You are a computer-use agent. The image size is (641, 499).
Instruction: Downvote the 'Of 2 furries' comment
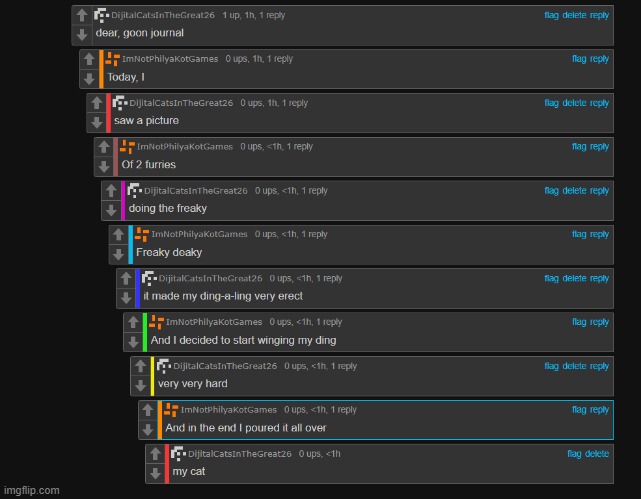pyautogui.click(x=104, y=166)
